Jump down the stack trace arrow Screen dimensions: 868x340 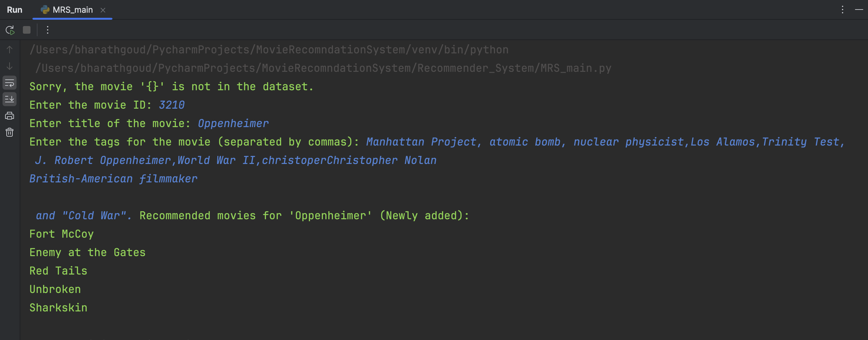click(10, 66)
